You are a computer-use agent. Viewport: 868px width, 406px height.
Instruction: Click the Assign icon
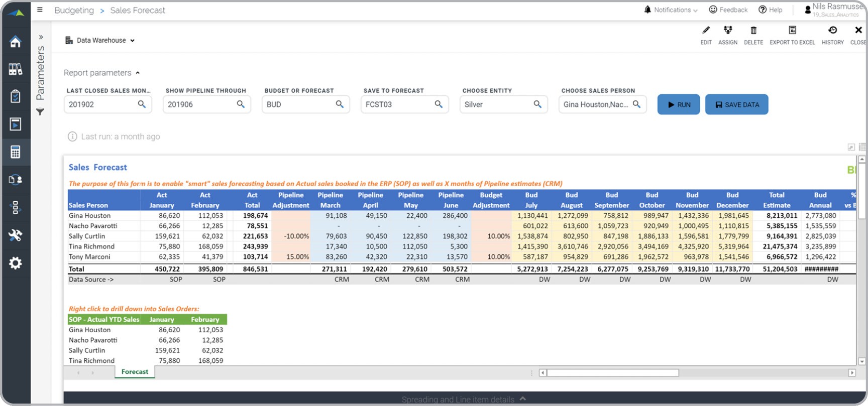[x=727, y=34]
